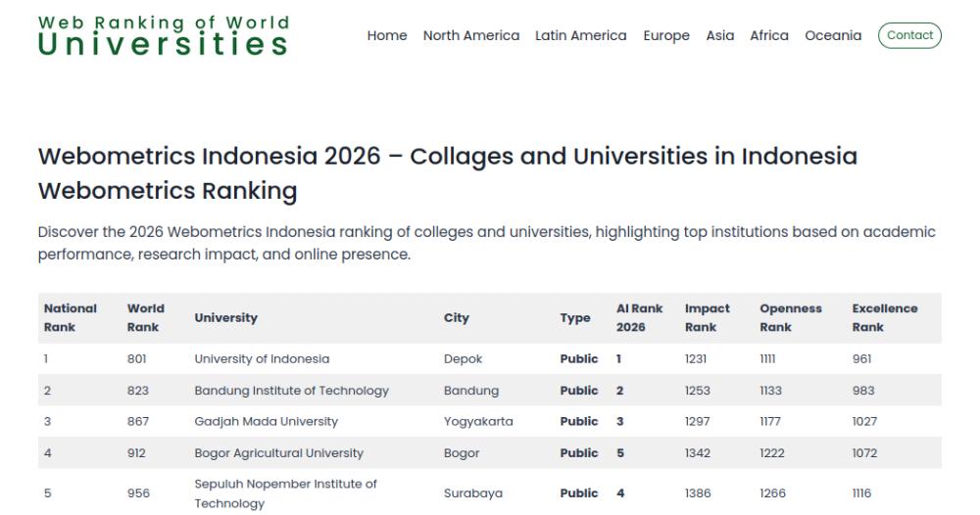Click the City column header

(x=457, y=318)
